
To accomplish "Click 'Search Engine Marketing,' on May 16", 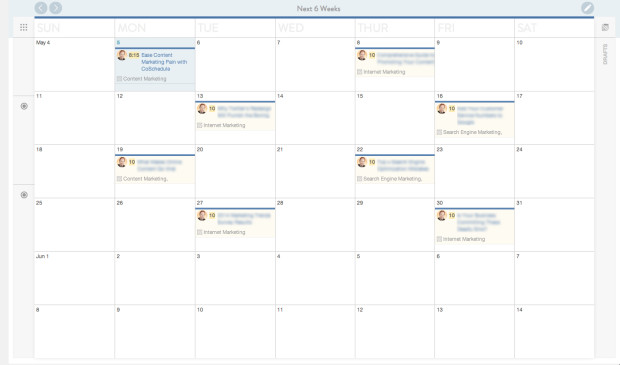I will [473, 132].
